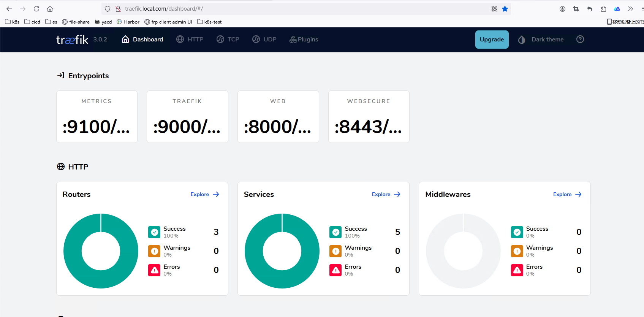Click the Routers success count 3
The image size is (644, 317).
(x=216, y=232)
